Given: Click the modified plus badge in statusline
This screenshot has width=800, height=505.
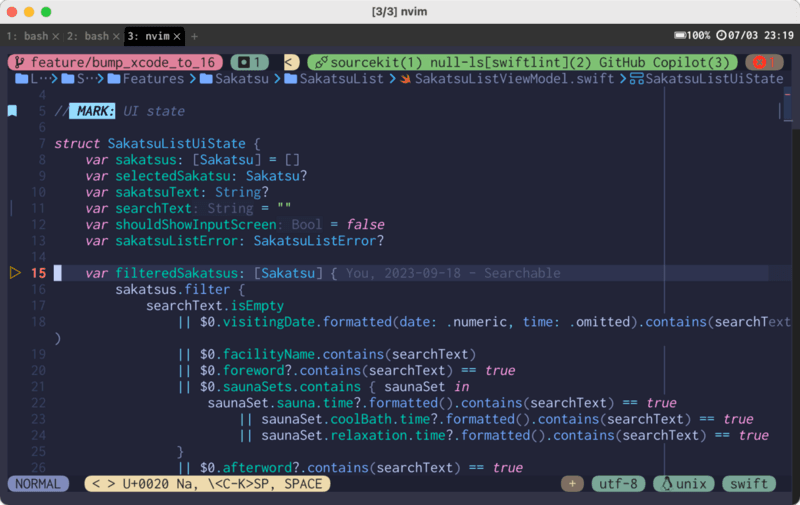Looking at the screenshot, I should (572, 484).
